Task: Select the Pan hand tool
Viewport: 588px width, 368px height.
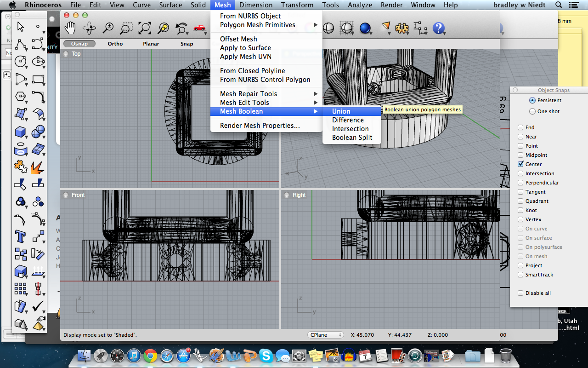Action: tap(70, 29)
